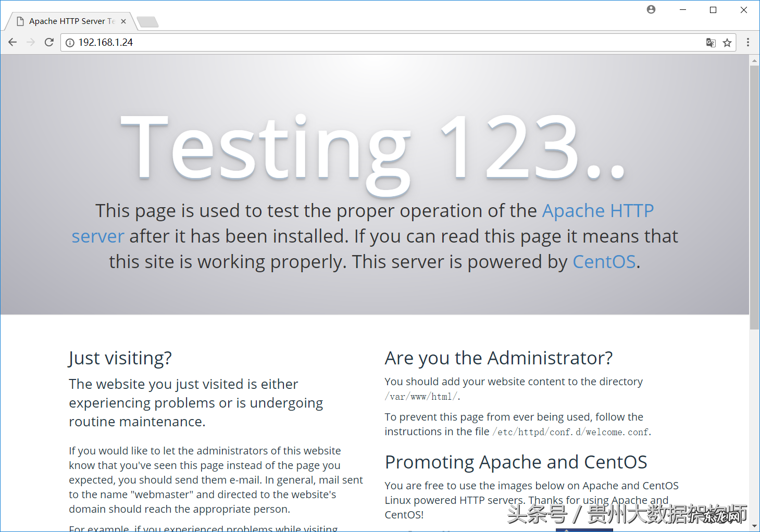Follow the CentOS link

tap(604, 262)
